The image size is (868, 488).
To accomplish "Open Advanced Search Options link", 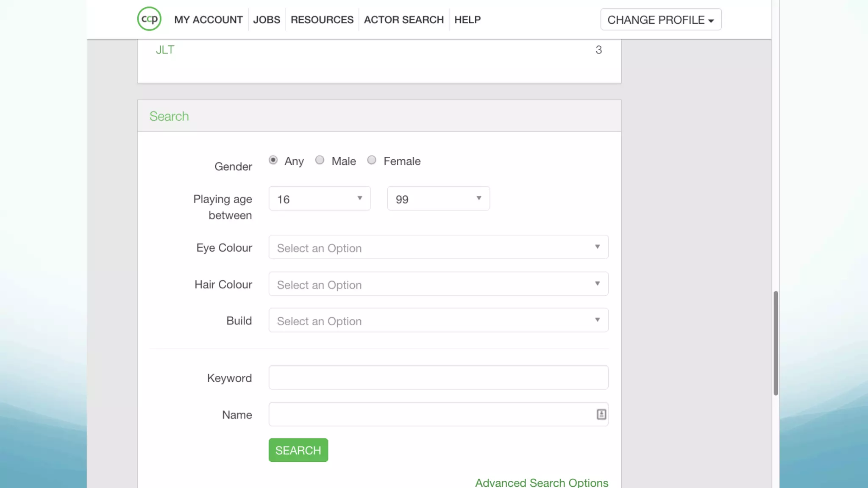I will pyautogui.click(x=541, y=482).
